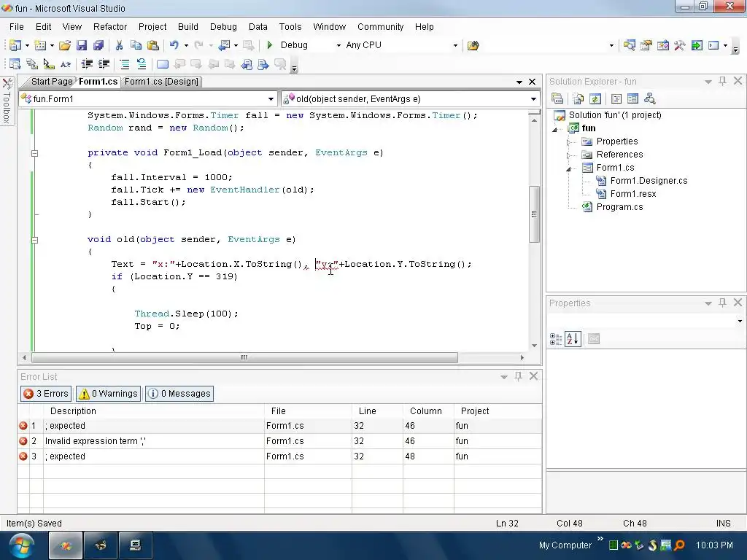
Task: Toggle a bookmark on the current line
Action: [x=163, y=64]
